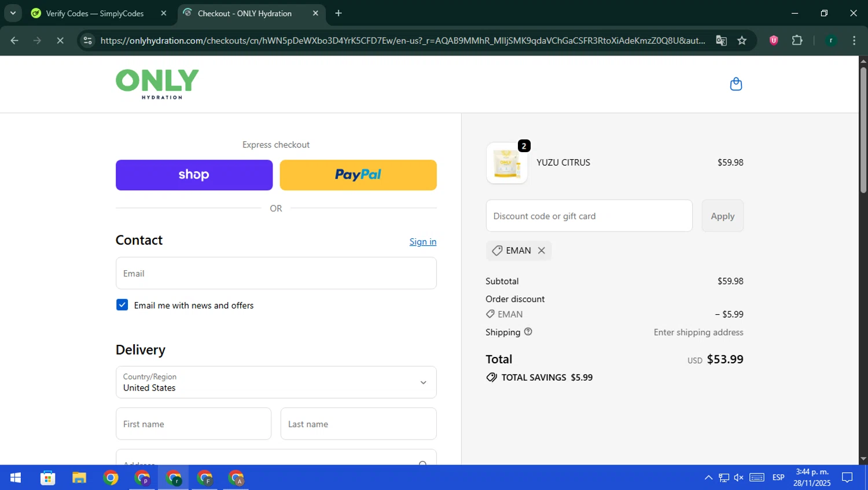
Task: Click the $53.99 total amount
Action: coord(725,359)
